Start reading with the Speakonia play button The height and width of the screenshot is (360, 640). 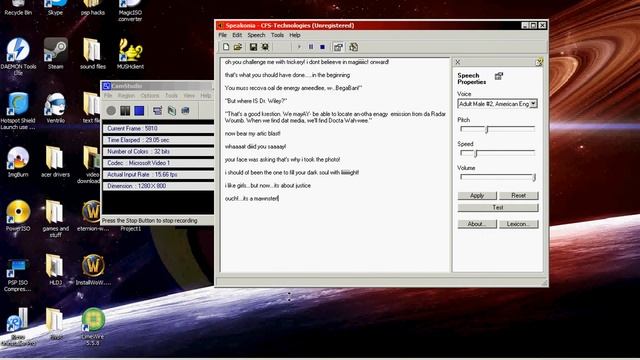point(299,47)
